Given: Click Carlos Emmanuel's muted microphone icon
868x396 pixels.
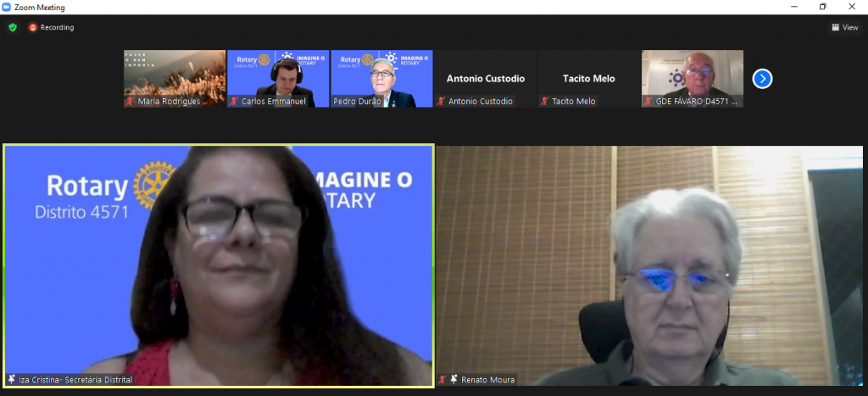Looking at the screenshot, I should point(234,101).
